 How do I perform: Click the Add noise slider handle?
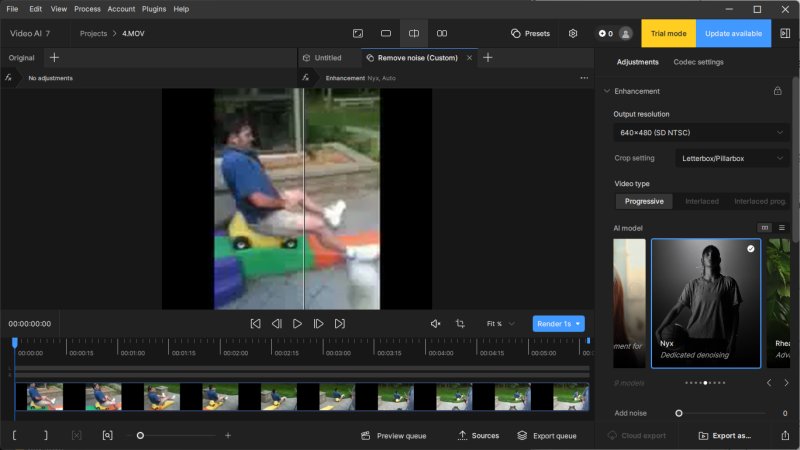[x=679, y=413]
